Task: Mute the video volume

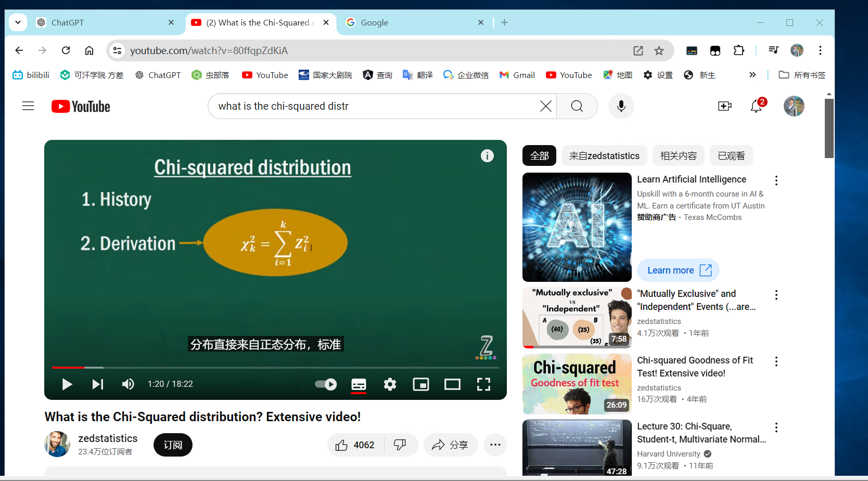Action: [x=127, y=384]
